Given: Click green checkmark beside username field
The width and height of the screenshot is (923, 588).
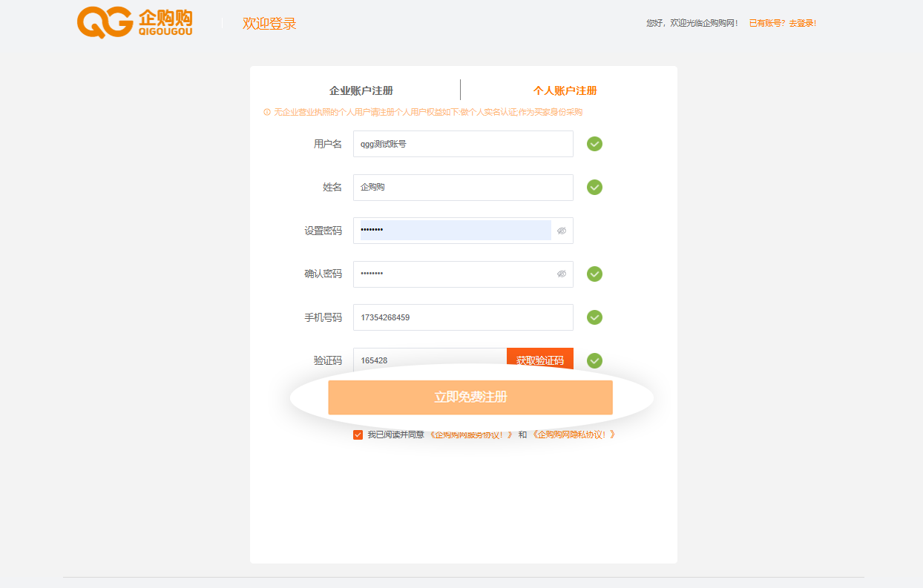Looking at the screenshot, I should pos(594,144).
